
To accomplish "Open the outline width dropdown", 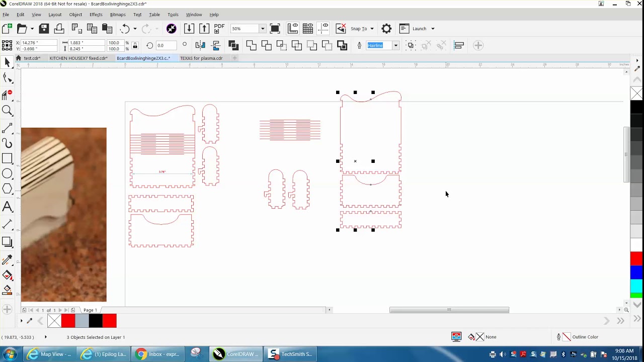I will pos(395,45).
